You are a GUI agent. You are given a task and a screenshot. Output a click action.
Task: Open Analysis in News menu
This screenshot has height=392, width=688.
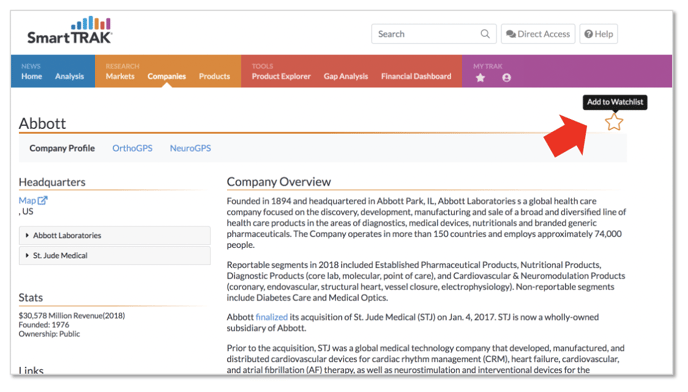tap(69, 76)
